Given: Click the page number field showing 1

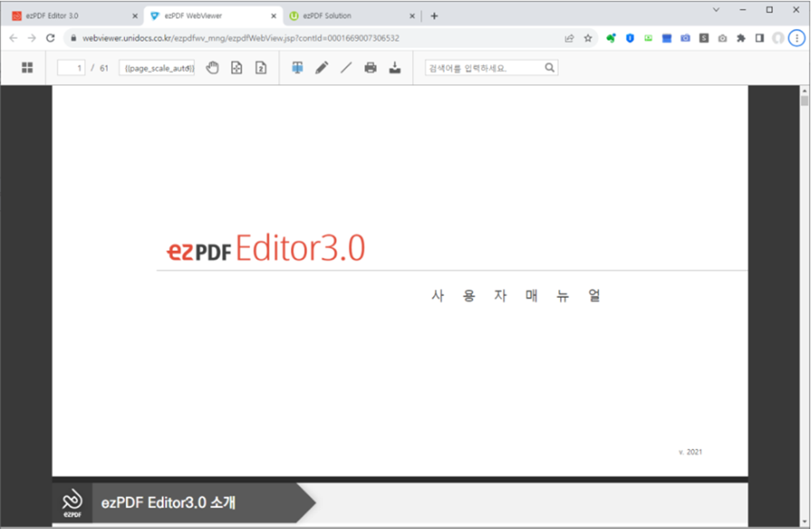Looking at the screenshot, I should 71,68.
